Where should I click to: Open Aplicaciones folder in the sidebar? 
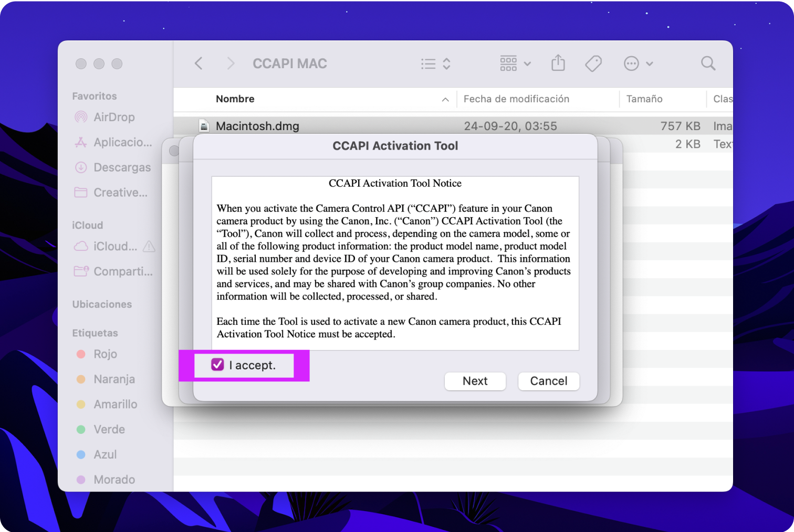114,142
